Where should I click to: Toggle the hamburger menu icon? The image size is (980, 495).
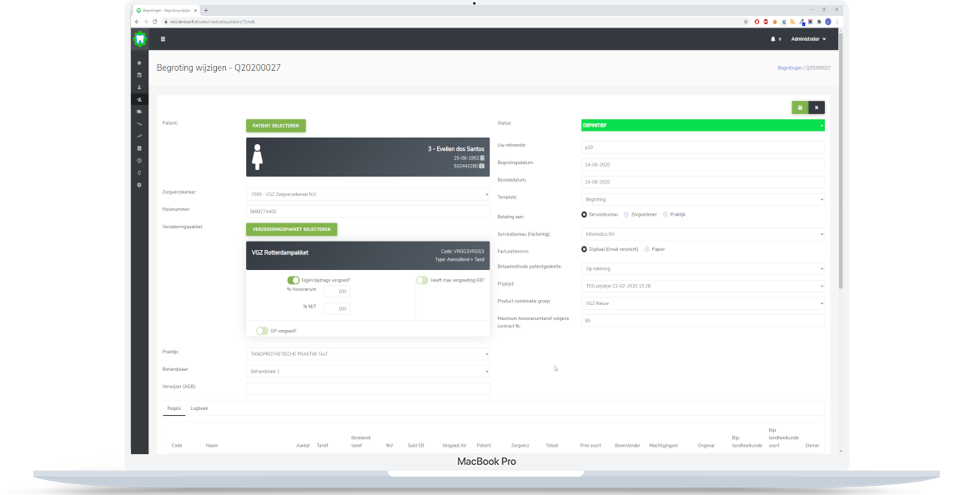(163, 39)
